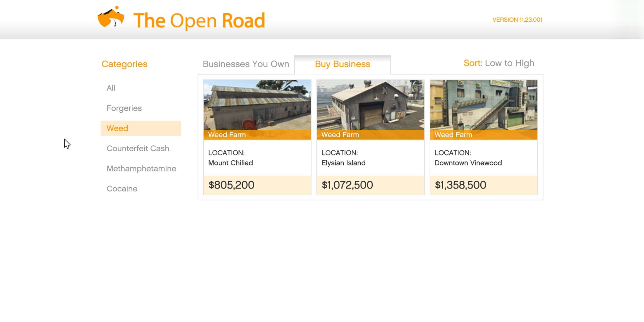Open Downtown Vinewood weed farm photo

click(484, 105)
